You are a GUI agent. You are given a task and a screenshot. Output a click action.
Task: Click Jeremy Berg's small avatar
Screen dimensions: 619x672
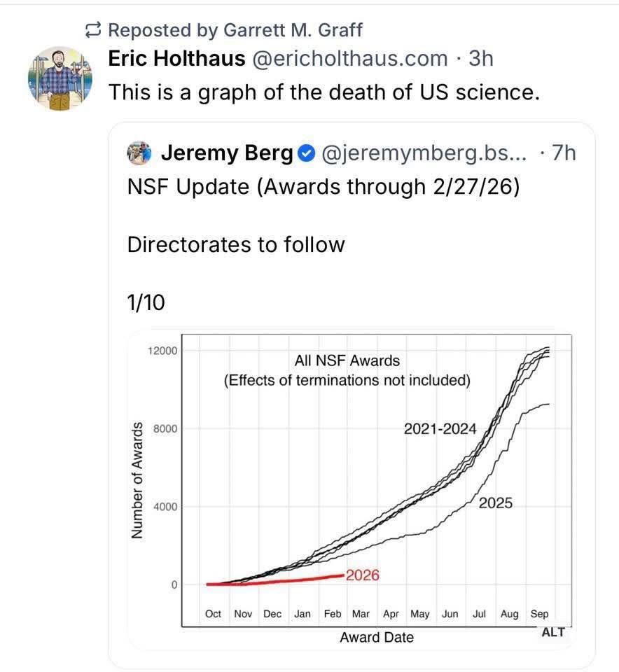click(139, 152)
